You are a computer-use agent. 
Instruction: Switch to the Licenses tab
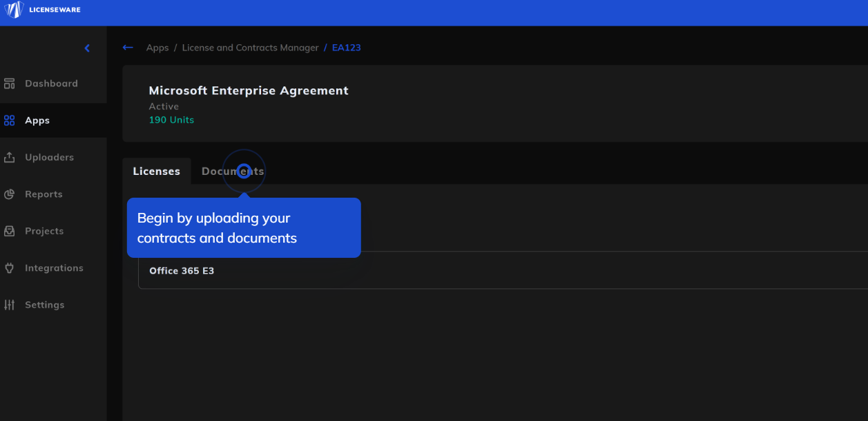pos(157,171)
